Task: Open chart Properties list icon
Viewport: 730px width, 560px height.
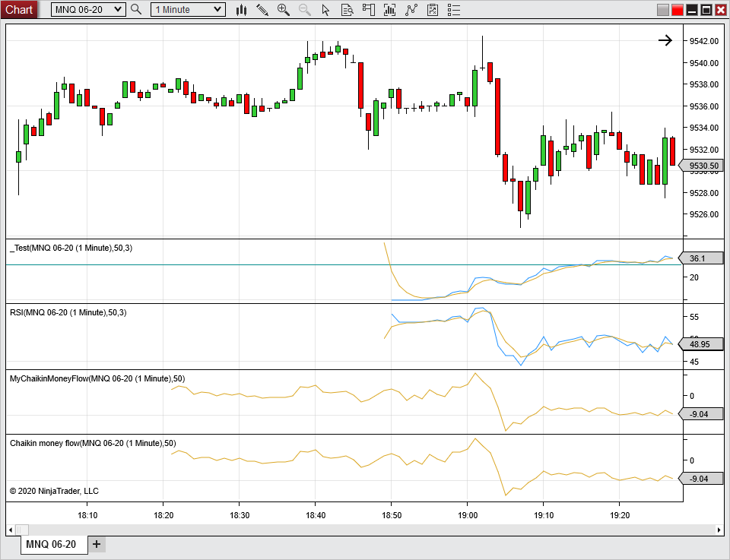Action: pyautogui.click(x=454, y=9)
